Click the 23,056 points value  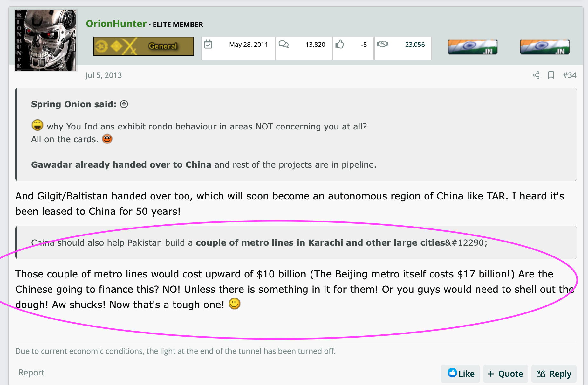point(415,45)
